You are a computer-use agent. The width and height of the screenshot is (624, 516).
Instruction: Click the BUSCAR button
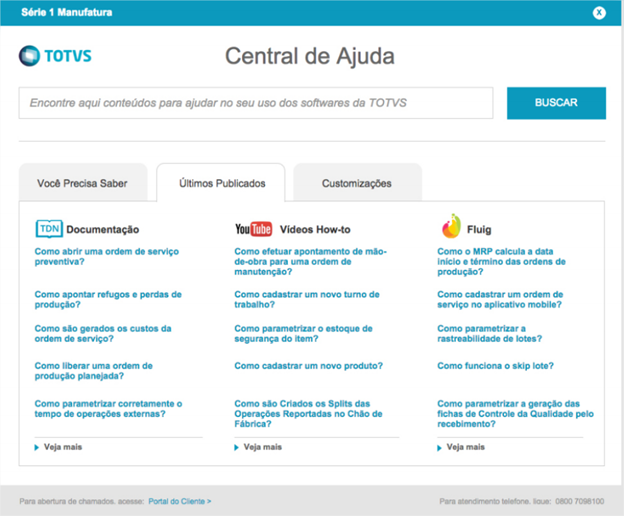[x=556, y=103]
